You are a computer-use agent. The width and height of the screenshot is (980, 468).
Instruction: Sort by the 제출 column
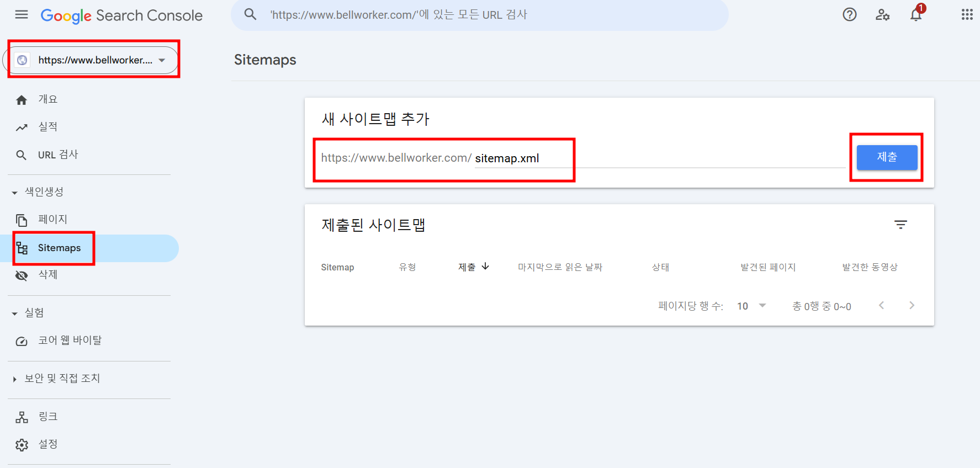pos(467,267)
